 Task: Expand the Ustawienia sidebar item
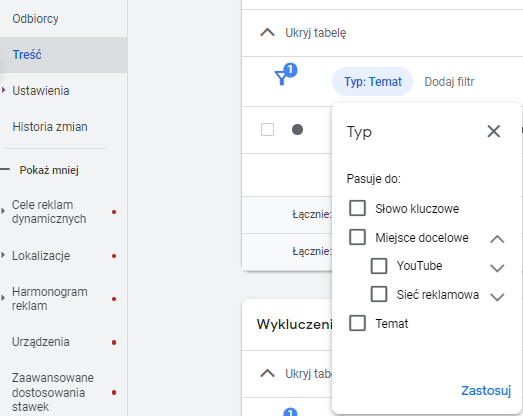(3, 90)
